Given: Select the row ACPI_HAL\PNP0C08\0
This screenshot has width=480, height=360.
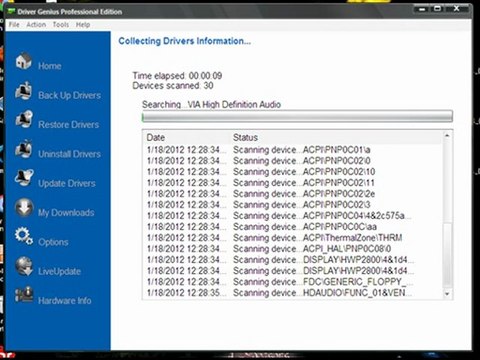Looking at the screenshot, I should point(293,249).
